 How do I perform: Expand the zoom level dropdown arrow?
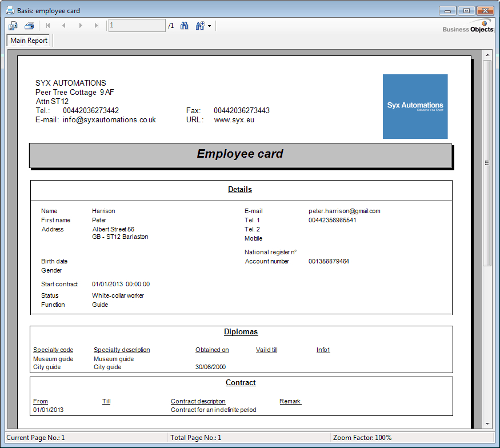210,26
